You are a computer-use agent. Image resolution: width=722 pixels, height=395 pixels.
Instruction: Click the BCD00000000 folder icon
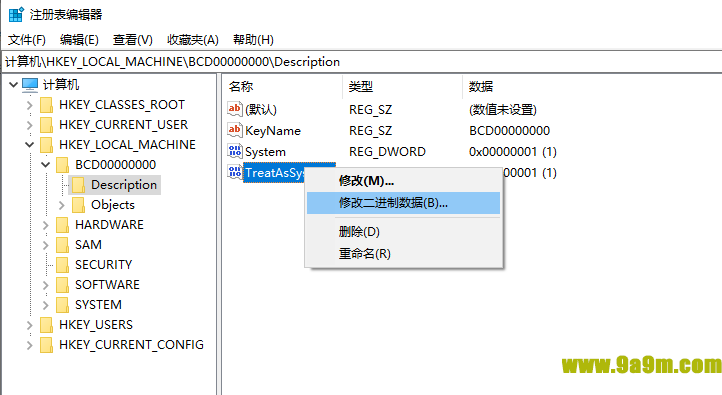pyautogui.click(x=62, y=165)
